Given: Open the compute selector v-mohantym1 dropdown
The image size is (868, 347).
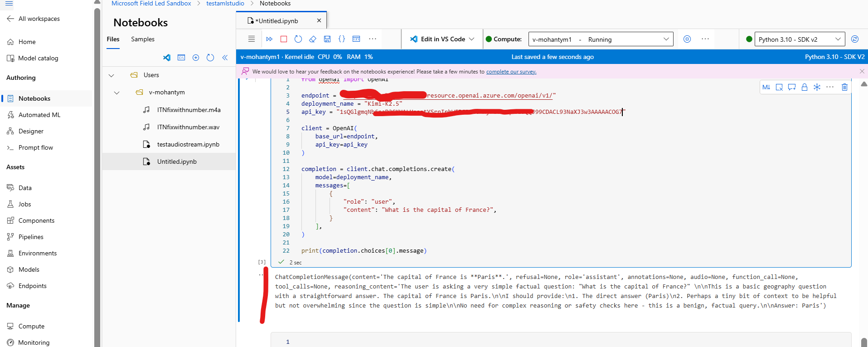Looking at the screenshot, I should point(601,39).
